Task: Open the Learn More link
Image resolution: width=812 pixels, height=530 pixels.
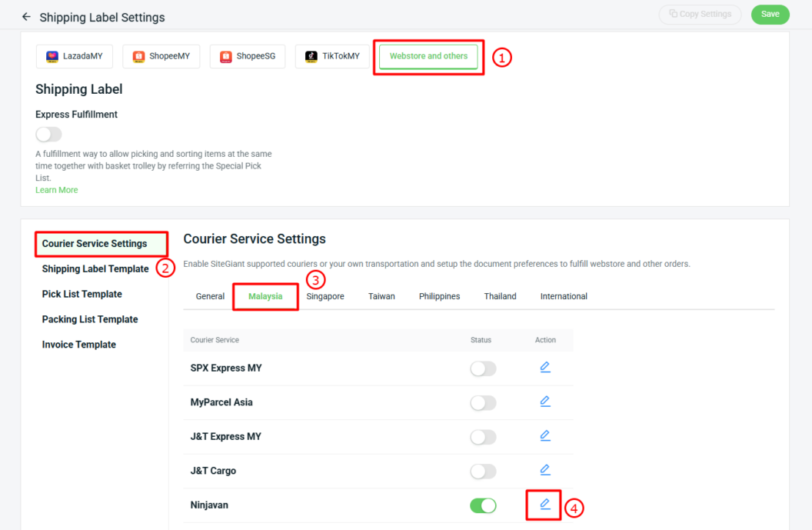Action: coord(56,190)
